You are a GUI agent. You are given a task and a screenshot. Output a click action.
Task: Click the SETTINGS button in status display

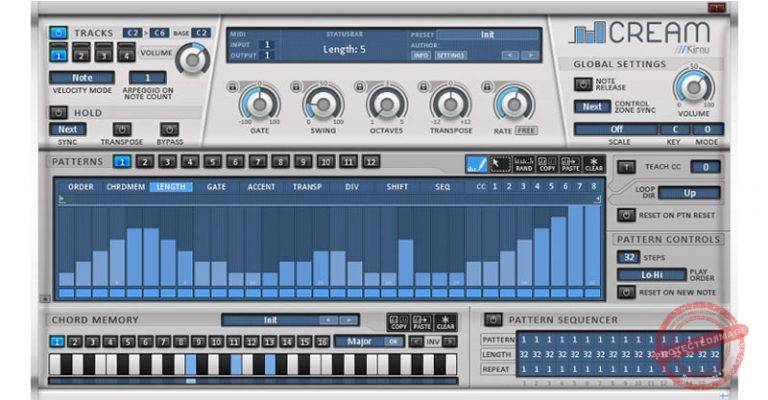(450, 55)
